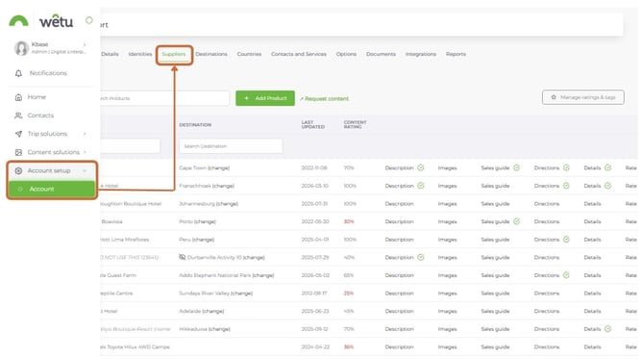Click Details checkmark in Cape Town row
The height and width of the screenshot is (359, 644).
pos(607,167)
